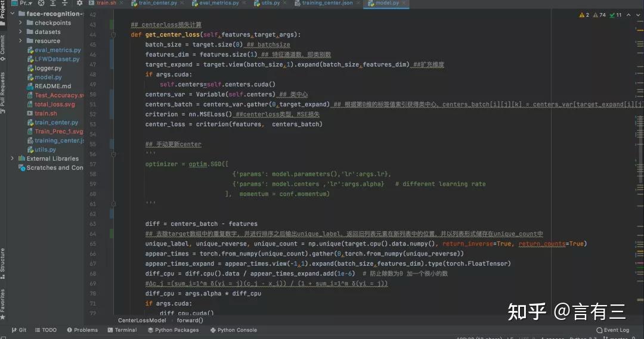Viewport: 644px width, 339px height.
Task: Fold the get_center_loss function
Action: pyautogui.click(x=114, y=35)
